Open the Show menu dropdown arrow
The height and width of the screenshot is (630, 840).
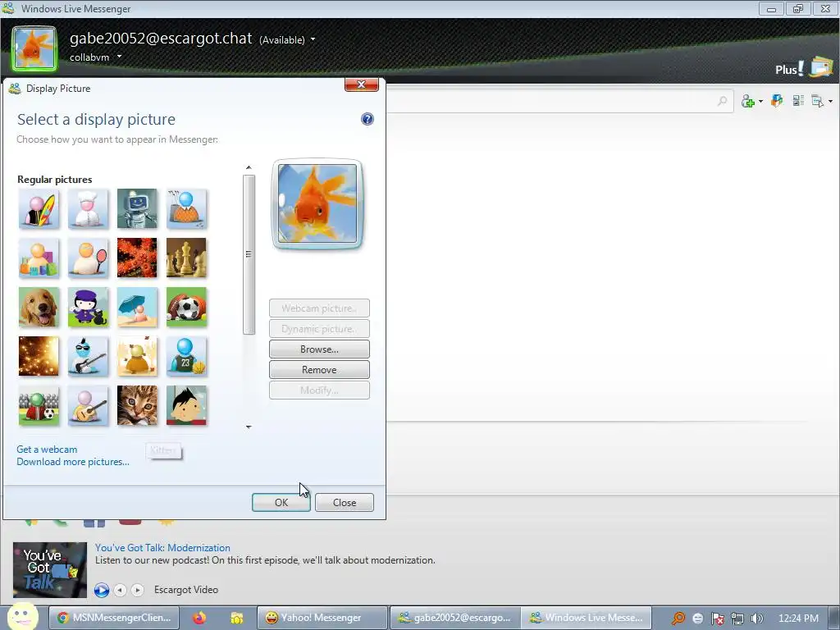pos(830,101)
